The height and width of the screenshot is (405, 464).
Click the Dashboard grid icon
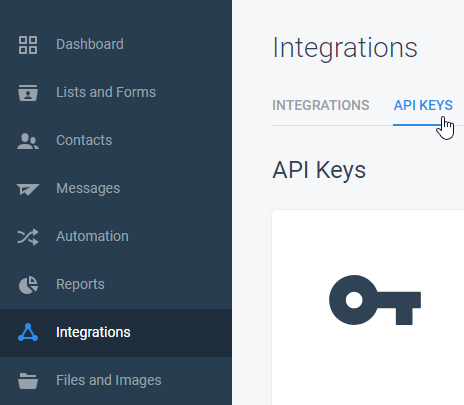pyautogui.click(x=28, y=45)
